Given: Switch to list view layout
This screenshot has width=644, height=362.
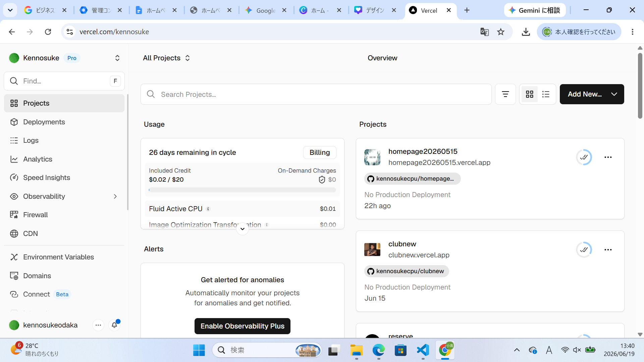Looking at the screenshot, I should coord(546,94).
